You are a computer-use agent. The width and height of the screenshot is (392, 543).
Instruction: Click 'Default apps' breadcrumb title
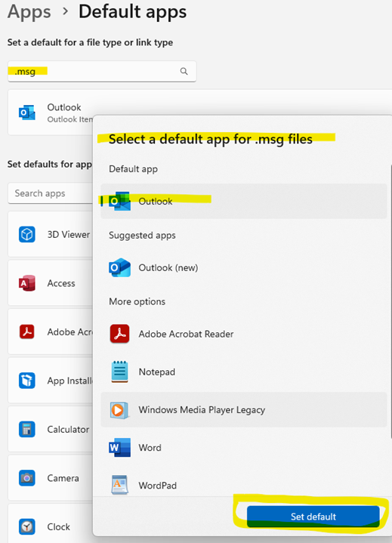(x=133, y=11)
